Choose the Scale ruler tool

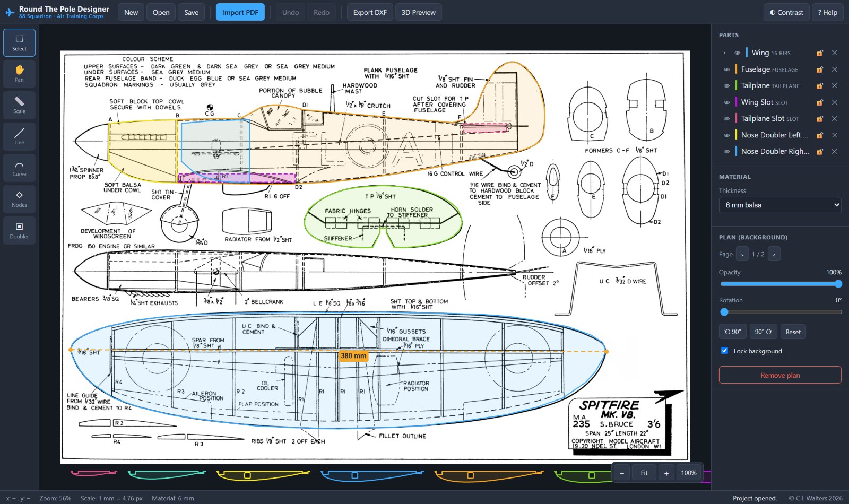(19, 105)
